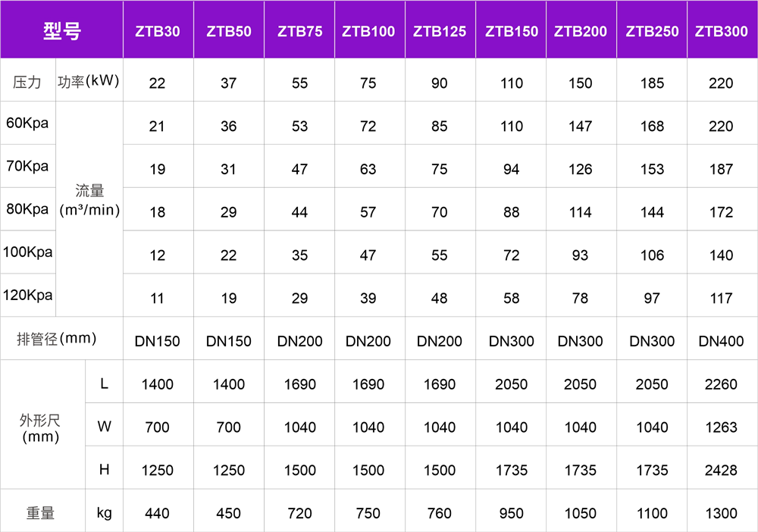
Task: Click the kg unit cell
Action: point(105,513)
